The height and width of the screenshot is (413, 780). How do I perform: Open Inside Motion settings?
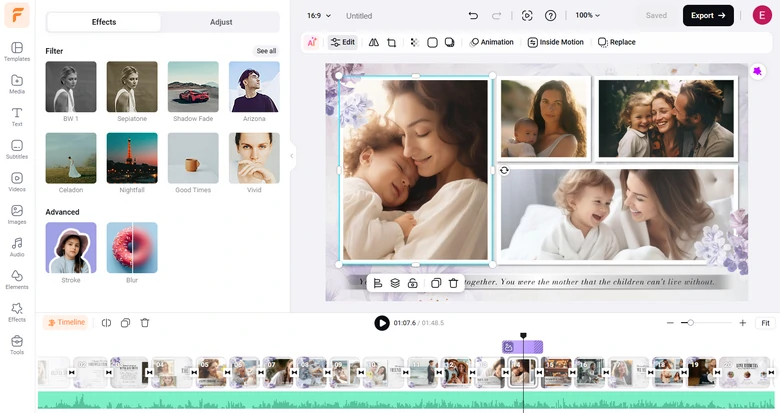click(556, 42)
